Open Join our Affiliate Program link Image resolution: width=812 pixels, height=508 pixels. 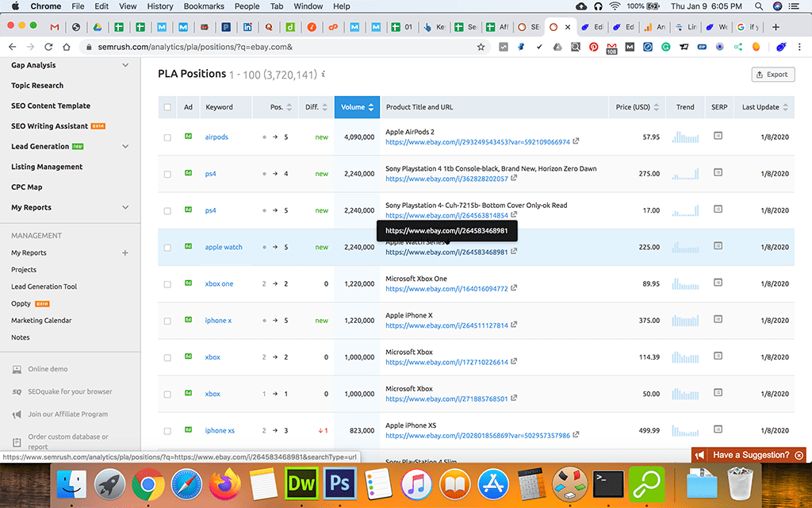tap(68, 414)
